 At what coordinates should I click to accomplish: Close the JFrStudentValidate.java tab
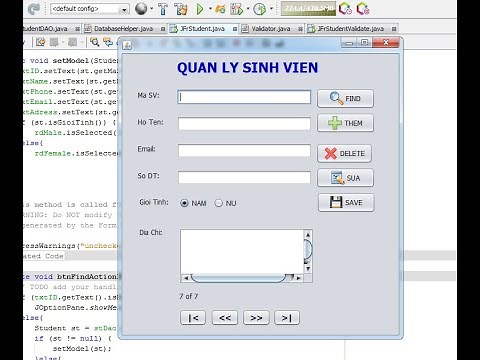coord(394,29)
